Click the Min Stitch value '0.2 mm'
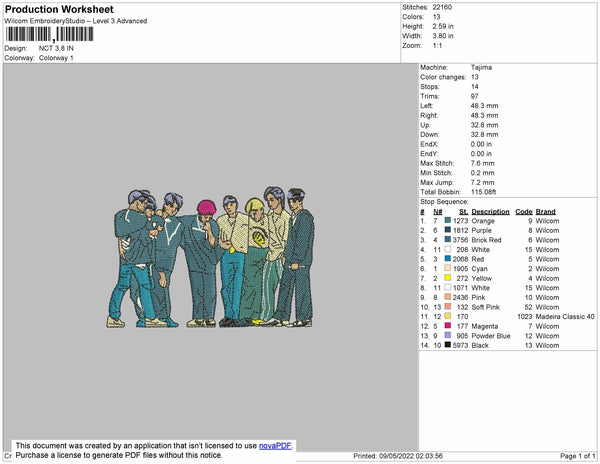Screen dimensions: 600x464 (483, 173)
